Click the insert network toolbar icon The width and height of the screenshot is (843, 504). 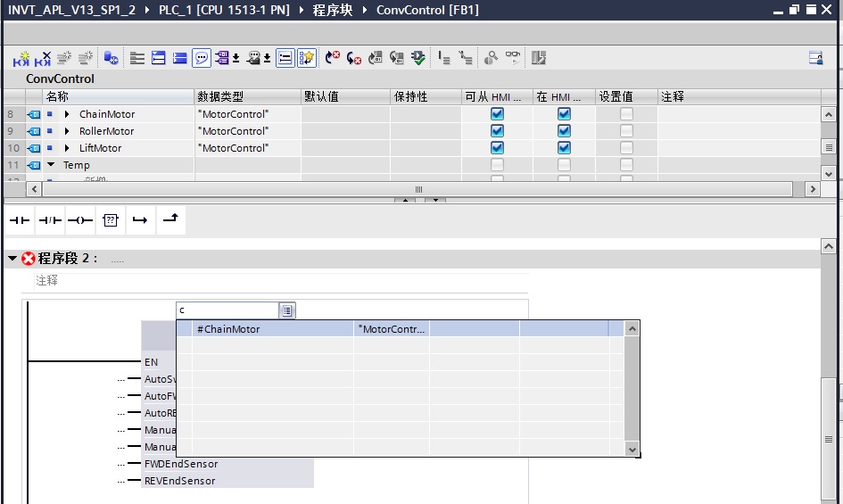tap(21, 58)
